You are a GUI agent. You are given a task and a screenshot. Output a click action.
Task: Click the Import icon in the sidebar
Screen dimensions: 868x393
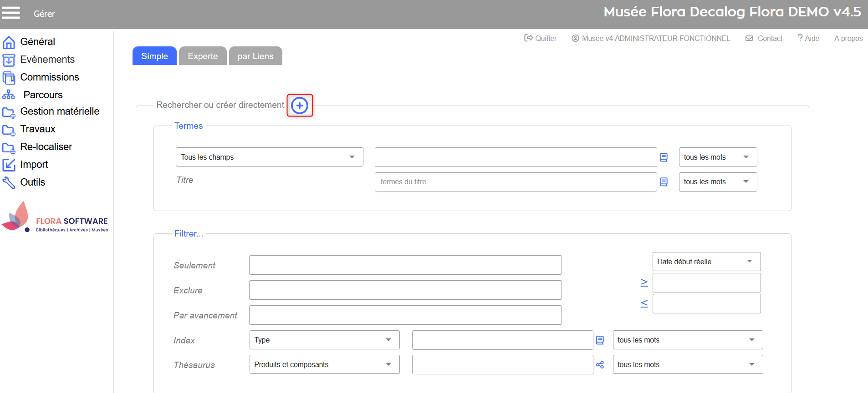[x=9, y=165]
